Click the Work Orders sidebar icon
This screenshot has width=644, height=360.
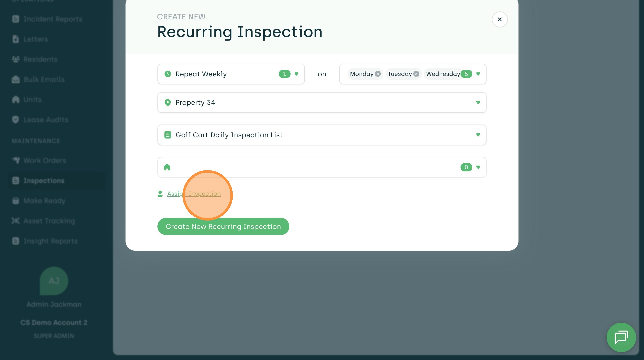point(15,160)
